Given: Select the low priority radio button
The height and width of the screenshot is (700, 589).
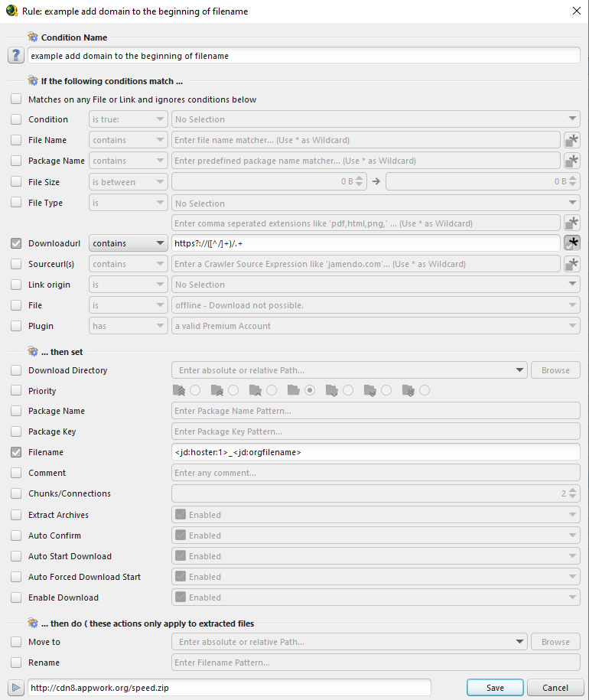Looking at the screenshot, I should point(348,391).
